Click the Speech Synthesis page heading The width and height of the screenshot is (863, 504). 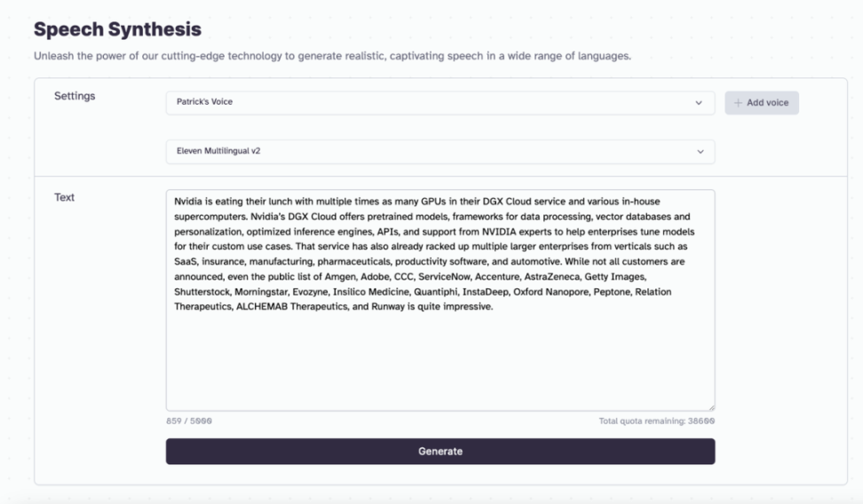pos(117,30)
